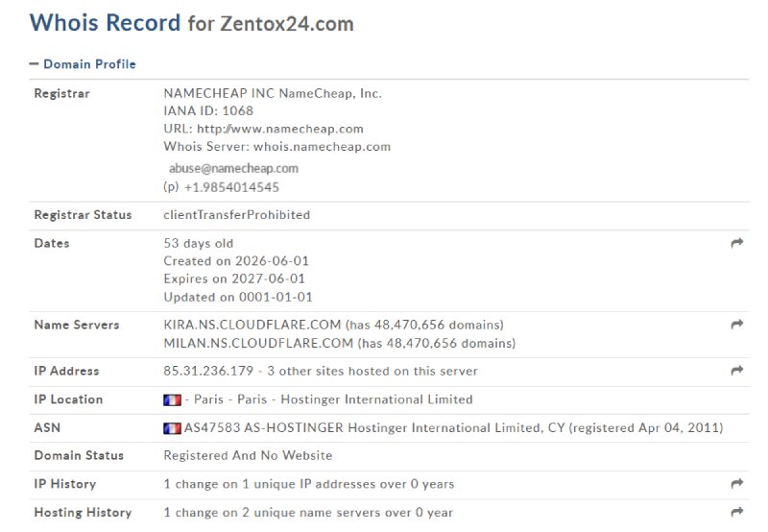Click 'Paris - Paris - Hostinger International Limited'

pyautogui.click(x=333, y=399)
